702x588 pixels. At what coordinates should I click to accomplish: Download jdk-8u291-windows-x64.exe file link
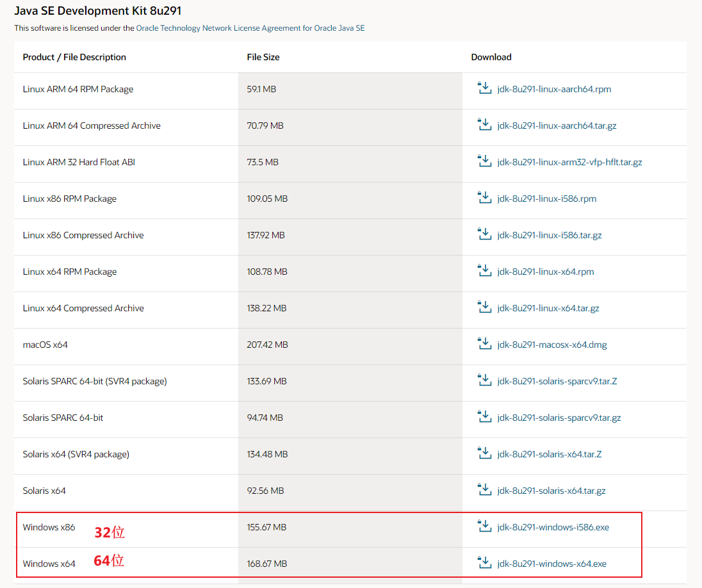pos(551,564)
